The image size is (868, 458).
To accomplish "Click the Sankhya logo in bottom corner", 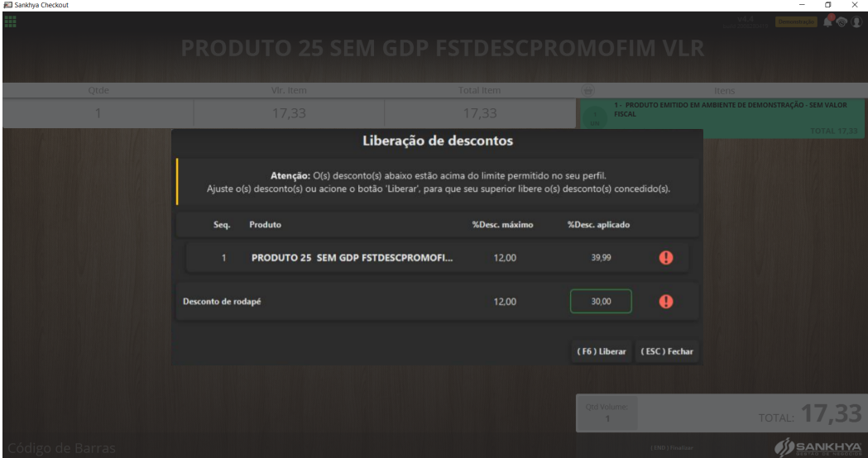I will click(818, 447).
